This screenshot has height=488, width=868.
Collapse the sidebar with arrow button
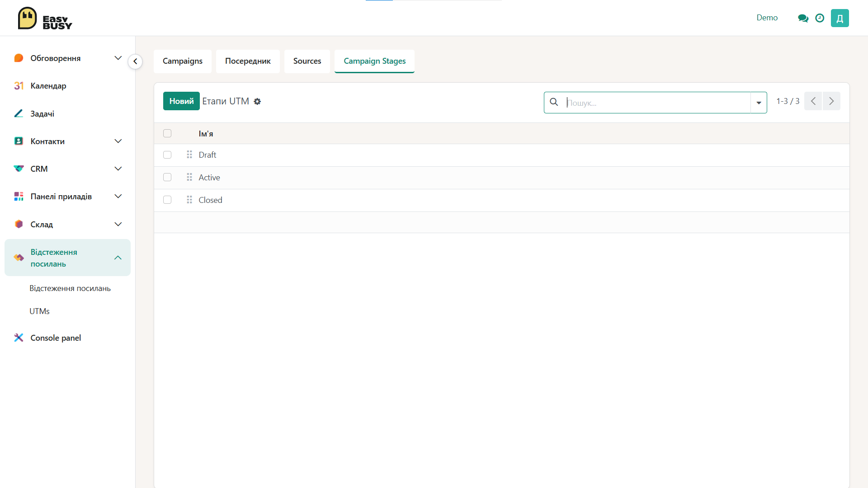click(x=135, y=61)
